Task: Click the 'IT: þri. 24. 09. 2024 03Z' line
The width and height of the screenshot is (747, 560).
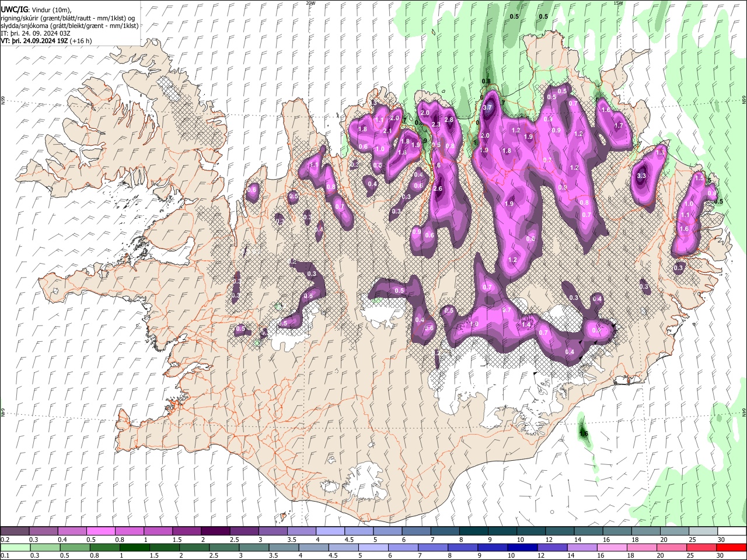Action: point(36,33)
